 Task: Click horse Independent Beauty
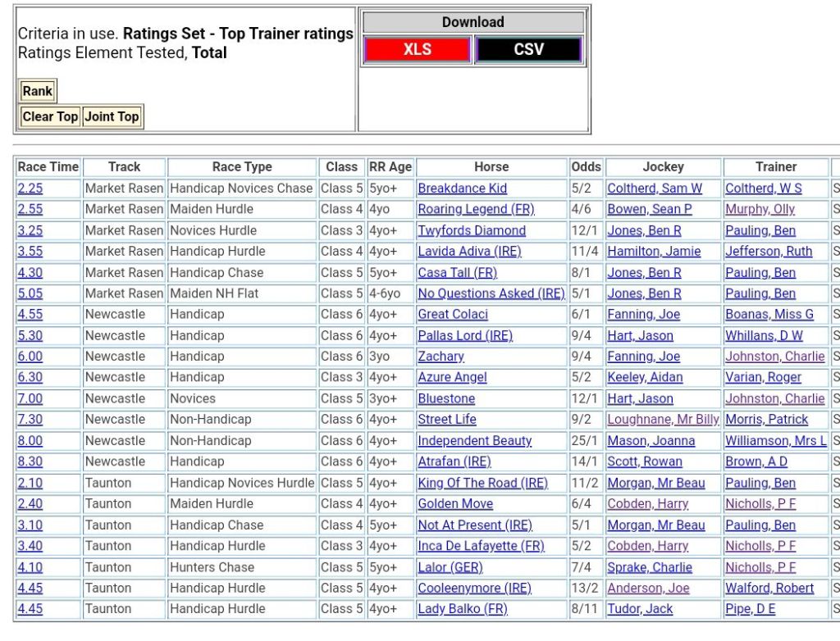[x=474, y=441]
